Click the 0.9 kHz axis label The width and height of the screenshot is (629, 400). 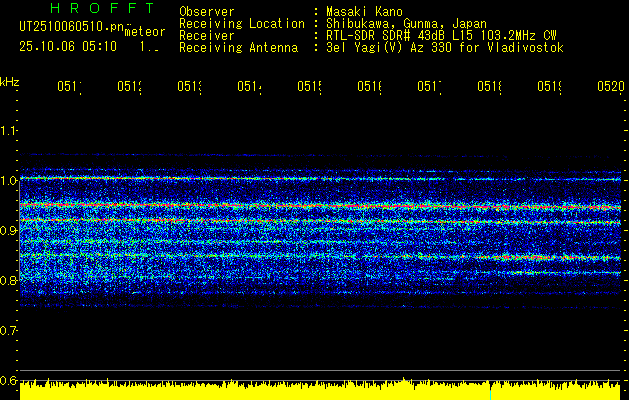pos(8,231)
